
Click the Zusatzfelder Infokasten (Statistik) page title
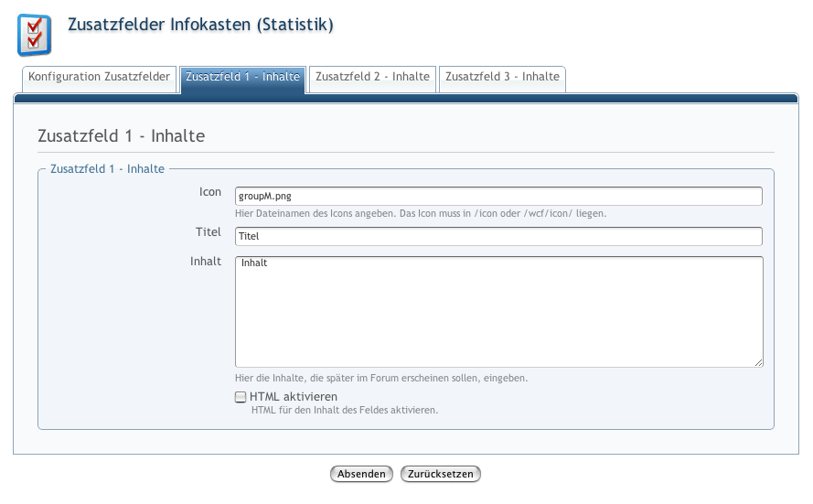(x=200, y=25)
